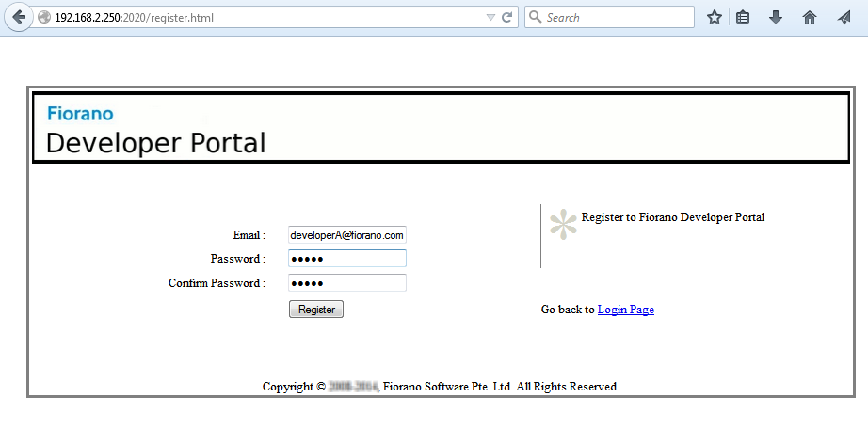Submit the form with the Register button

[316, 310]
